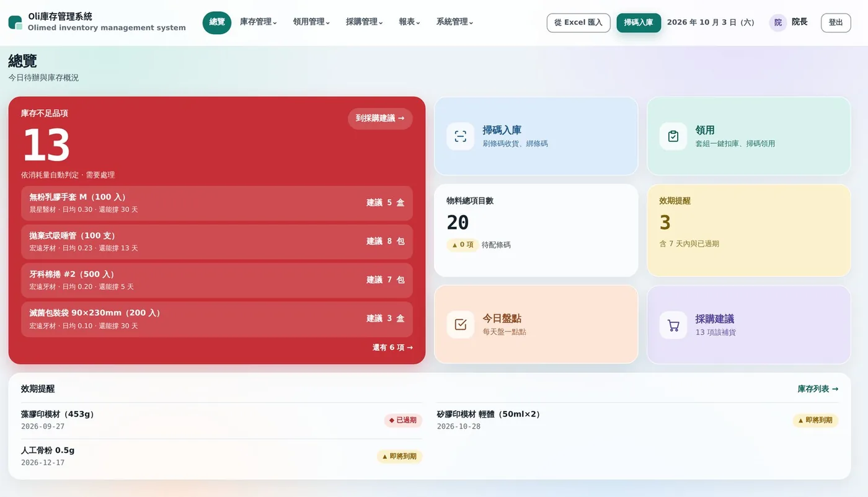Click the checkbox icon in 今日盤點 card
Screen dimensions: 868x497
[460, 325]
